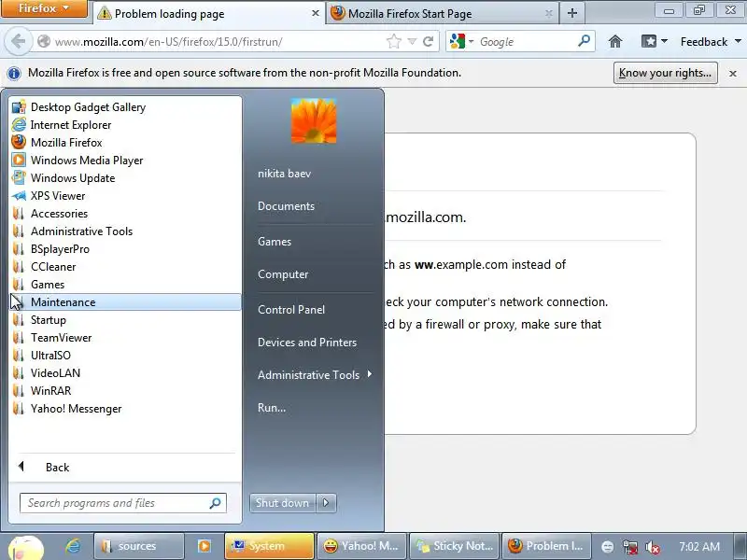
Task: Click the search magnifier in Firefox toolbar
Action: (584, 41)
